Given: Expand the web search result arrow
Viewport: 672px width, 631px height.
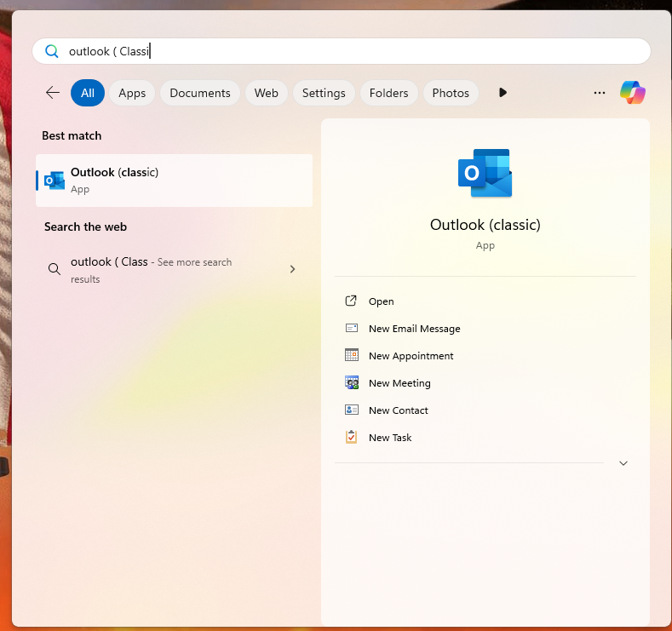Looking at the screenshot, I should point(292,269).
